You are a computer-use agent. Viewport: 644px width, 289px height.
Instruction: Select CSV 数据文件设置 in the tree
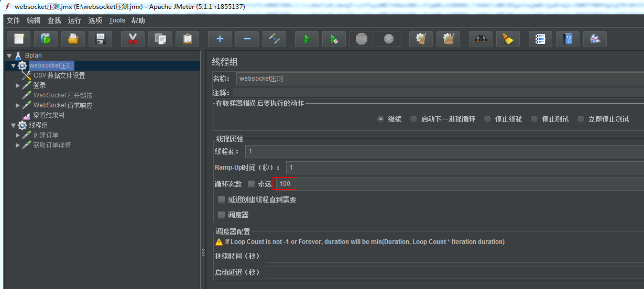click(x=59, y=75)
